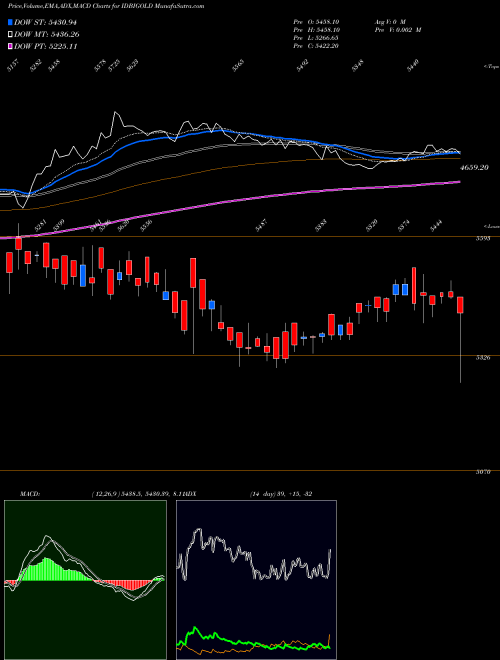The height and width of the screenshot is (660, 500).
Task: Click the 4659.20 price label beside EMA chart
Action: point(474,168)
